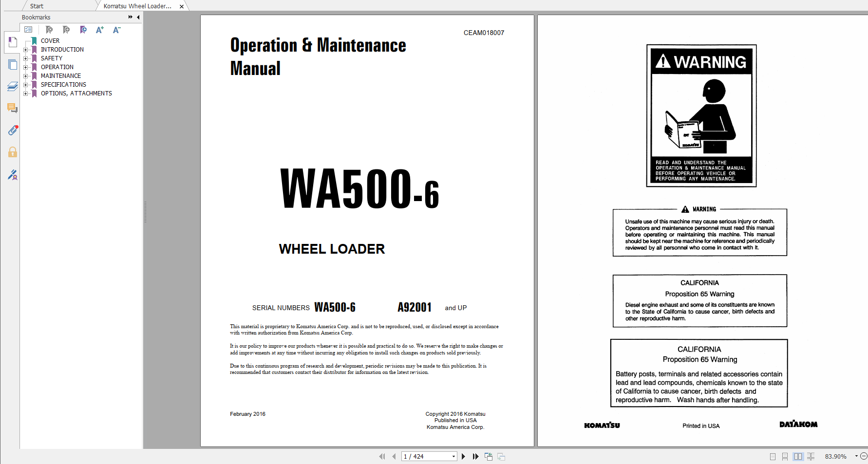Click the document code CEAM018007

[x=484, y=33]
